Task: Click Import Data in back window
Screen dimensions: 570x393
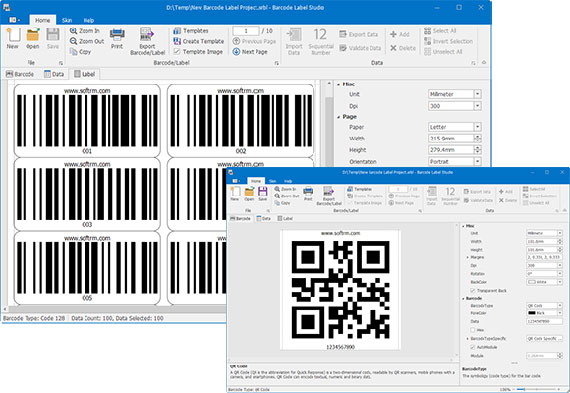Action: tap(294, 41)
